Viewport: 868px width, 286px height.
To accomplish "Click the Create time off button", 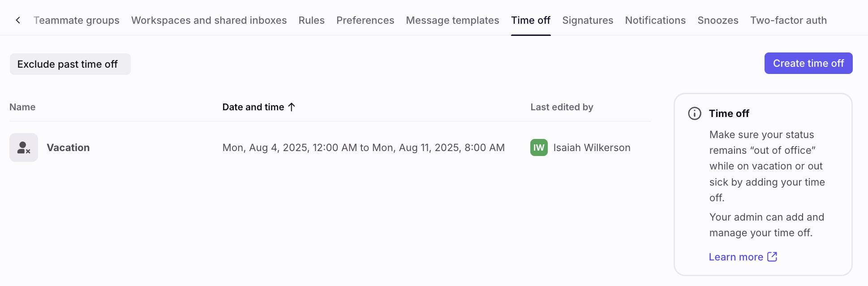I will pyautogui.click(x=808, y=63).
